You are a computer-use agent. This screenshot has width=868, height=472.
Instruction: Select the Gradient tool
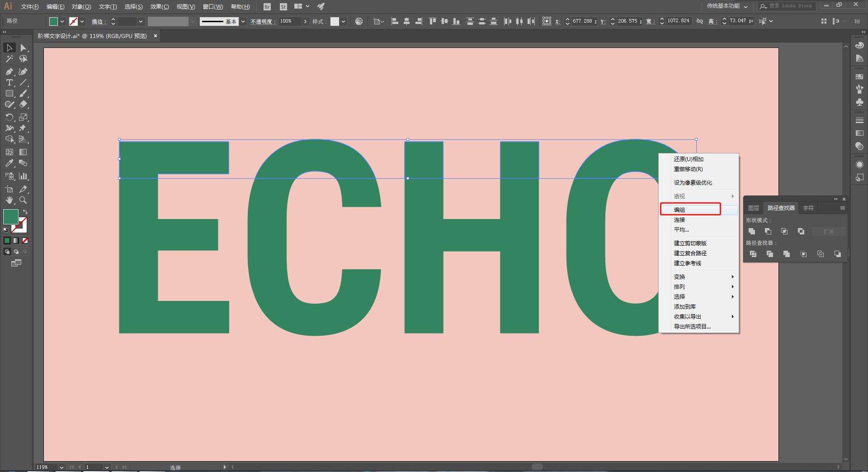[24, 152]
